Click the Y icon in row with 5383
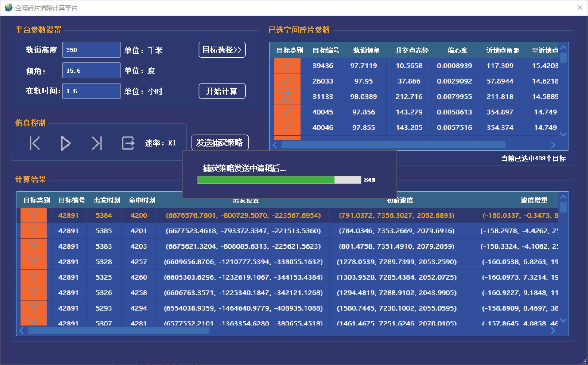 [x=34, y=246]
